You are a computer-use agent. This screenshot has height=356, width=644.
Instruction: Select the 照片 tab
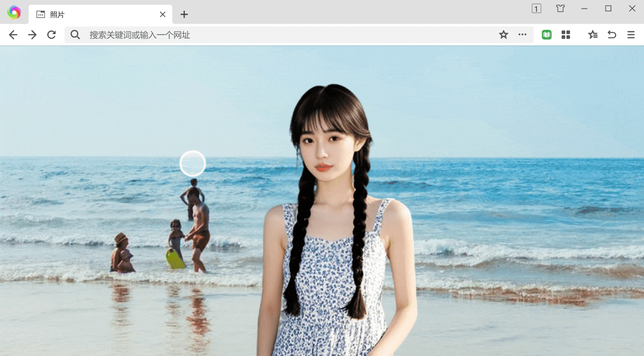click(95, 15)
